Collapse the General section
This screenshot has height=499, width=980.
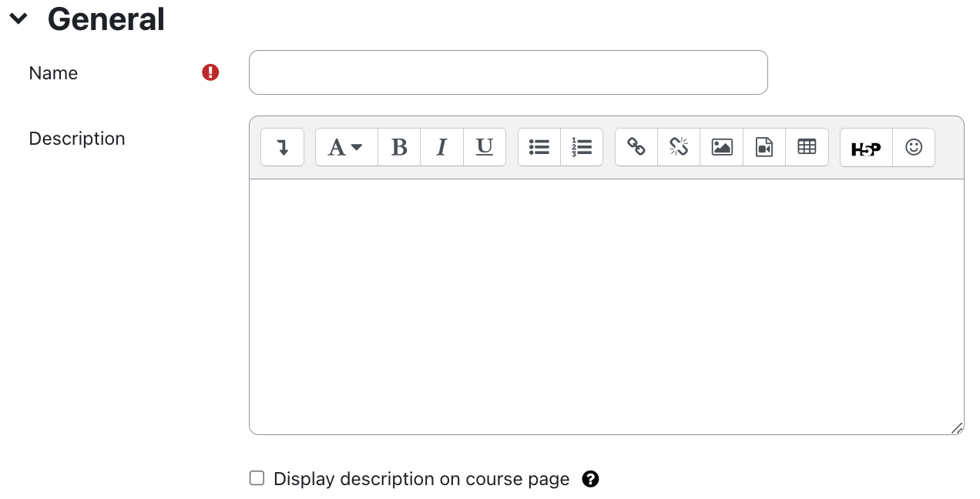coord(18,18)
